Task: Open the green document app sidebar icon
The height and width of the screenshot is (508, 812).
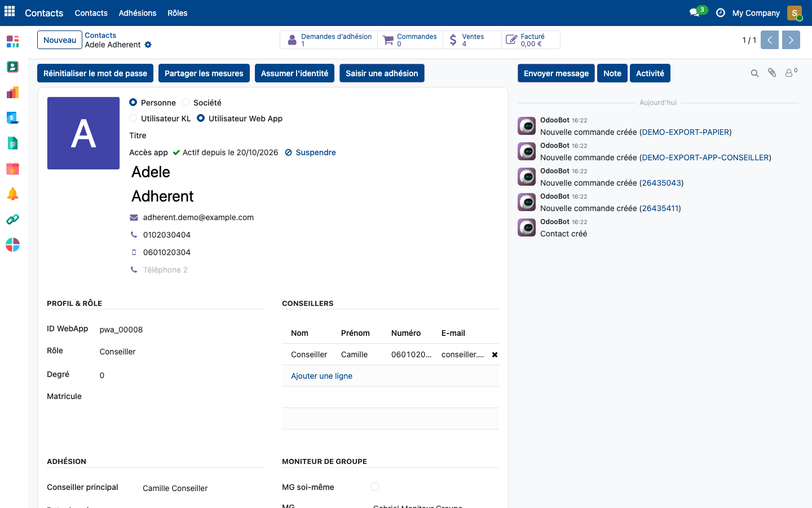Action: tap(12, 143)
